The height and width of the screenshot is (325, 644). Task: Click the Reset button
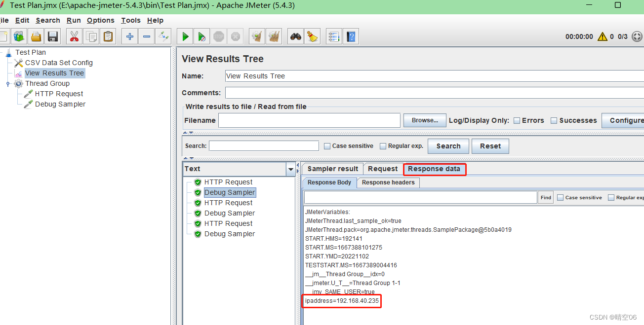[x=490, y=146]
